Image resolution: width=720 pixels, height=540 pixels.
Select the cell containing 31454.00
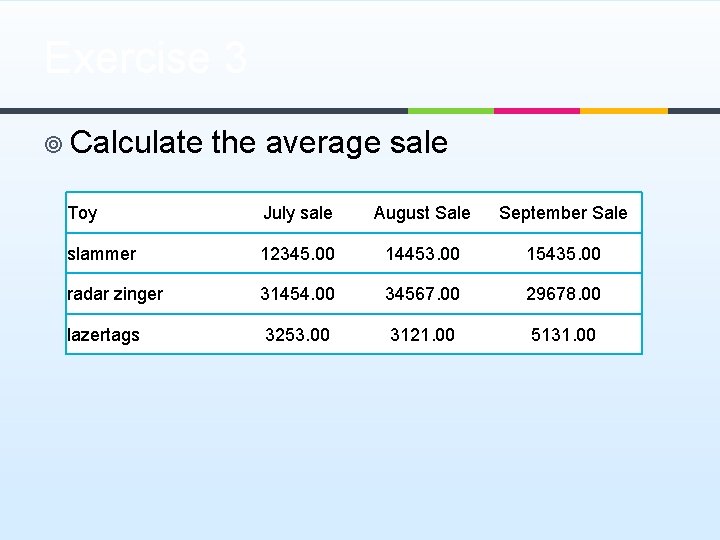tap(297, 294)
